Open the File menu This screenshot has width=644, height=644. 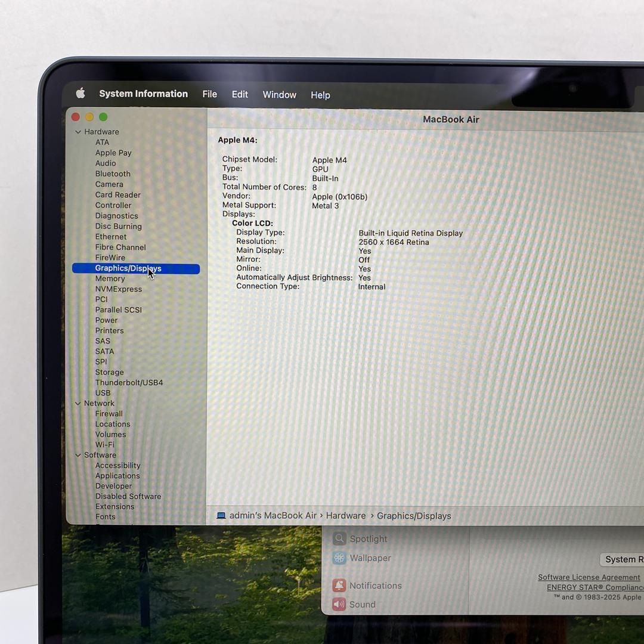[x=209, y=94]
